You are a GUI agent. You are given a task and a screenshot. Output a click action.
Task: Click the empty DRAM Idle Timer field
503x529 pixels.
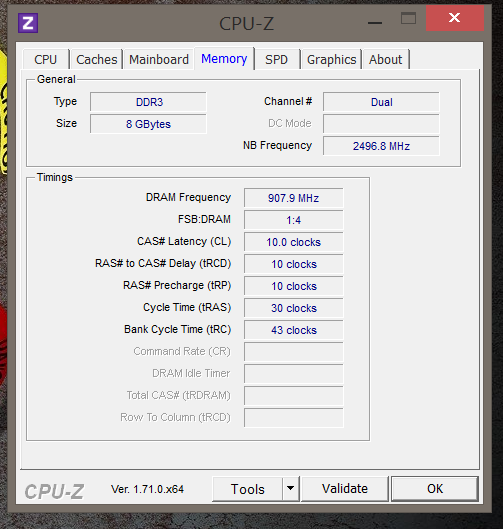tap(294, 374)
